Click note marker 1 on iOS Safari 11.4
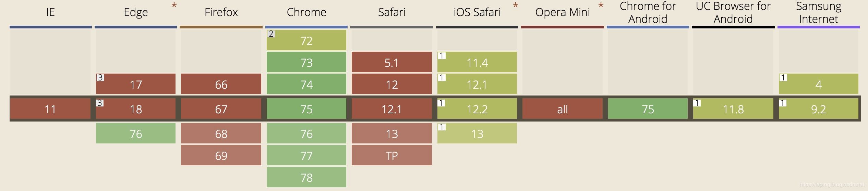Viewport: 868px width, 191px height. (442, 55)
